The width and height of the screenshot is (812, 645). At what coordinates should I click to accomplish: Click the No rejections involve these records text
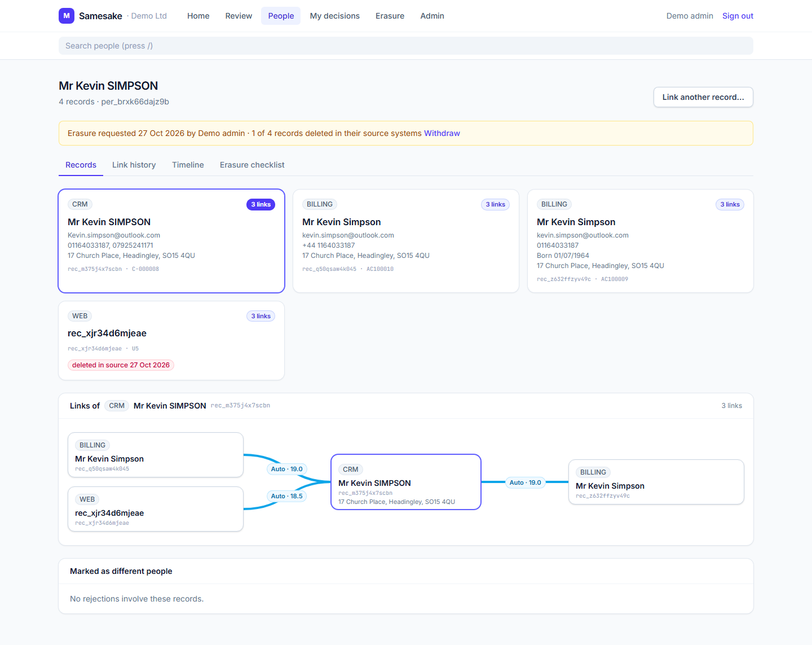tap(137, 599)
